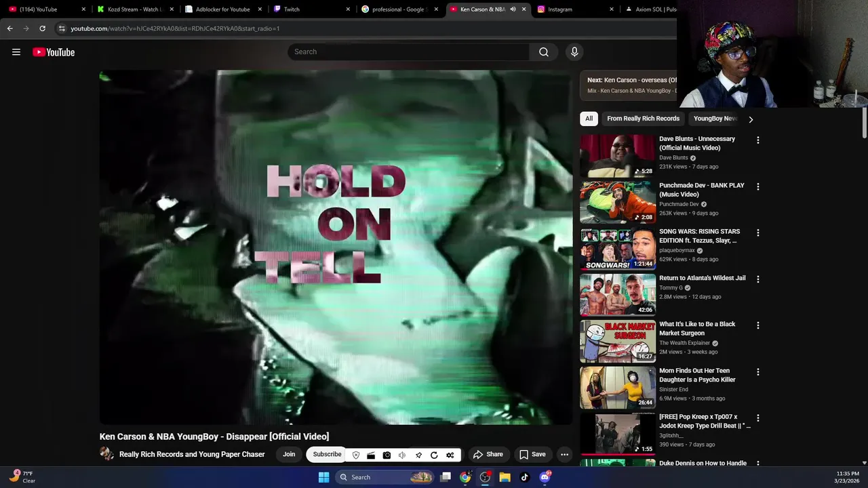The width and height of the screenshot is (868, 488).
Task: Show more filter chips with right arrow
Action: (x=750, y=119)
